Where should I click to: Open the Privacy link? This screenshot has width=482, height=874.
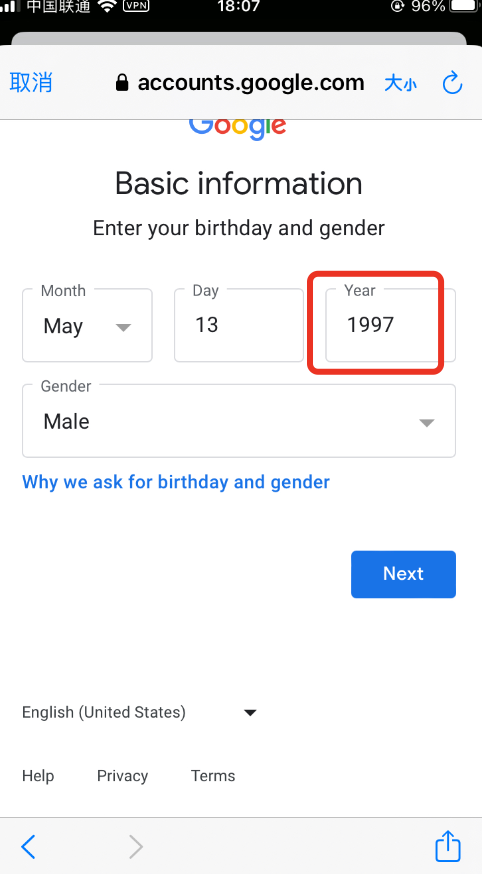click(x=123, y=776)
